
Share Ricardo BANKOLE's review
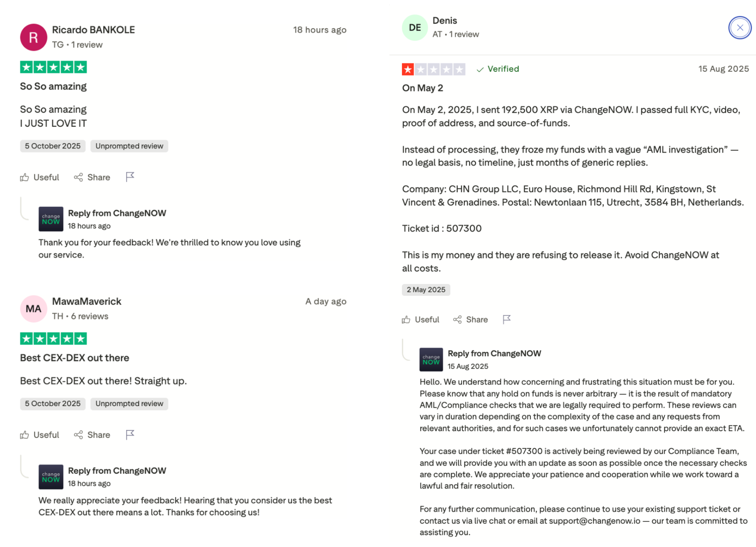(92, 177)
